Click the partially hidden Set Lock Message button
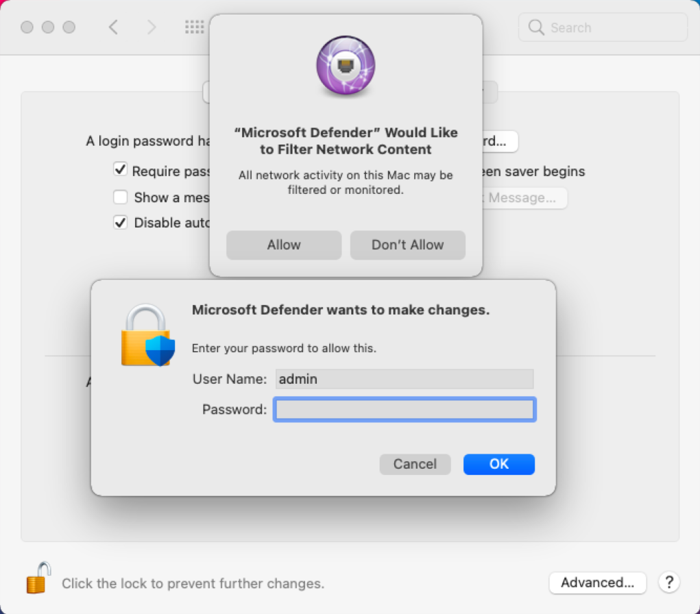 coord(524,197)
